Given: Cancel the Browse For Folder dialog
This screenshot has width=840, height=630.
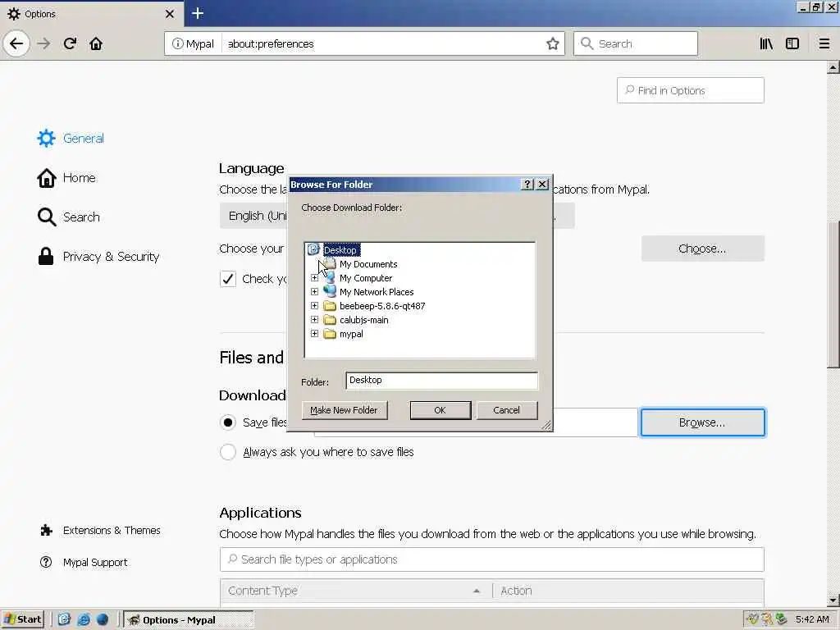Looking at the screenshot, I should tap(506, 410).
